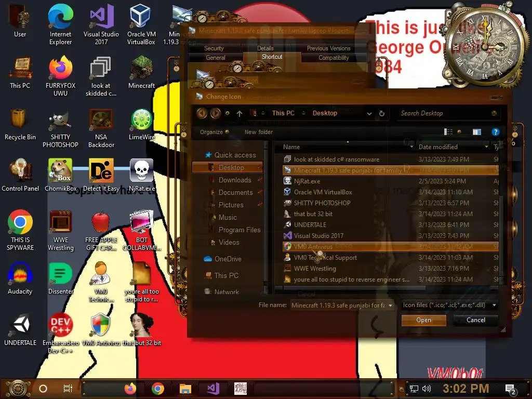This screenshot has width=532, height=399.
Task: Open the Name column filter arrow
Action: 411,147
